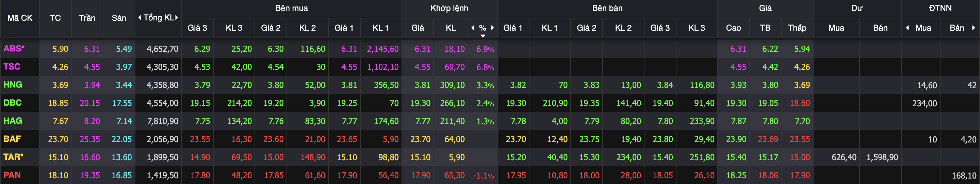The image size is (980, 184).
Task: Click the Tổng KL column header
Action: click(158, 17)
